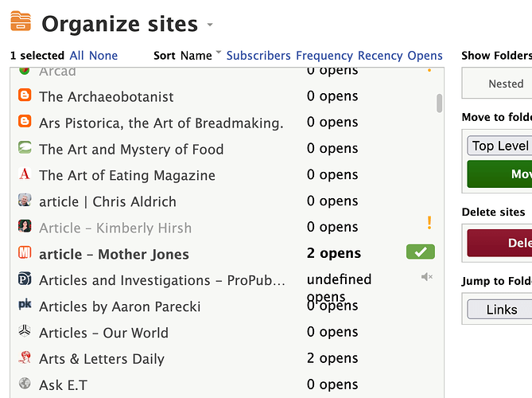The image size is (532, 398).
Task: Open the Top Level folder dropdown
Action: (x=499, y=146)
